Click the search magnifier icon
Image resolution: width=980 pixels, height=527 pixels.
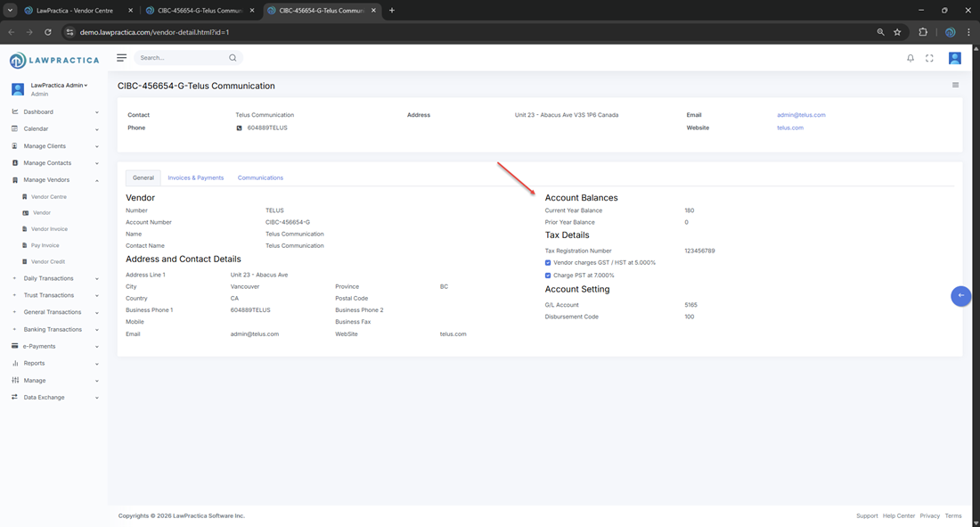233,58
